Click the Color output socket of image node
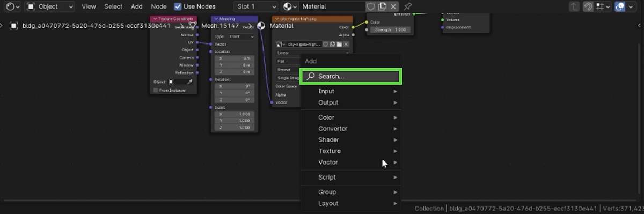The image size is (644, 214). point(353,27)
